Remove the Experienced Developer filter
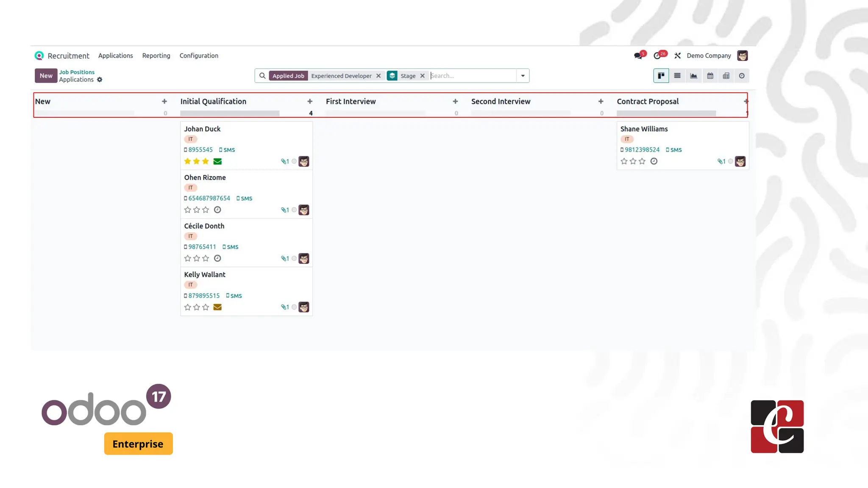Screen dimensions: 868x488 pos(378,76)
